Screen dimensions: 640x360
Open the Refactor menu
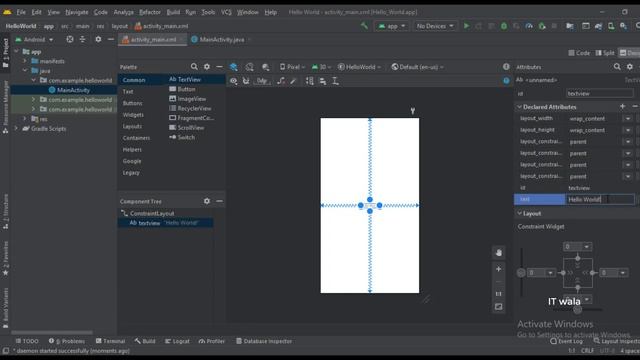150,12
